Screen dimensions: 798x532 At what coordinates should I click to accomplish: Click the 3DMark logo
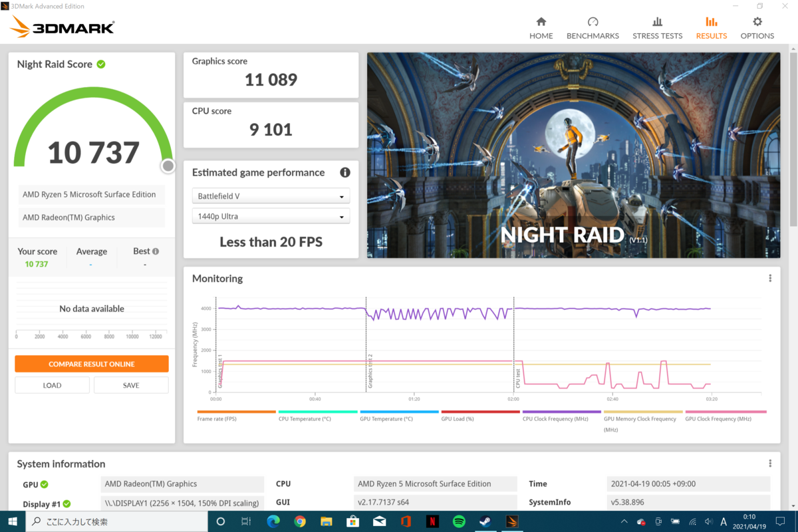(63, 27)
